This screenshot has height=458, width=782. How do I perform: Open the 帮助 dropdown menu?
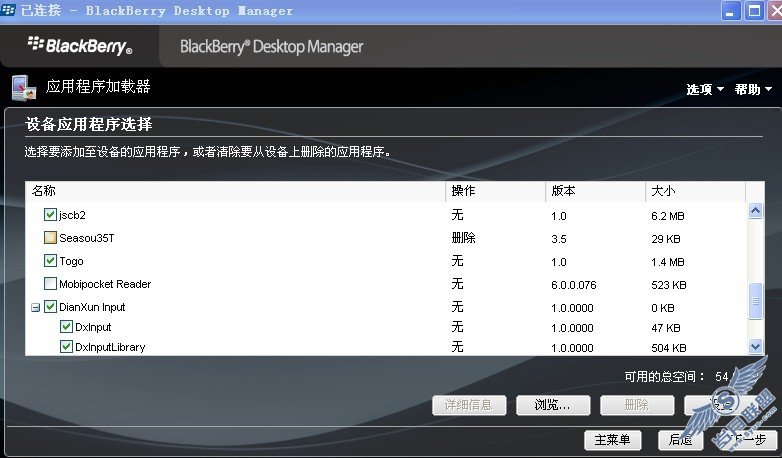coord(753,89)
